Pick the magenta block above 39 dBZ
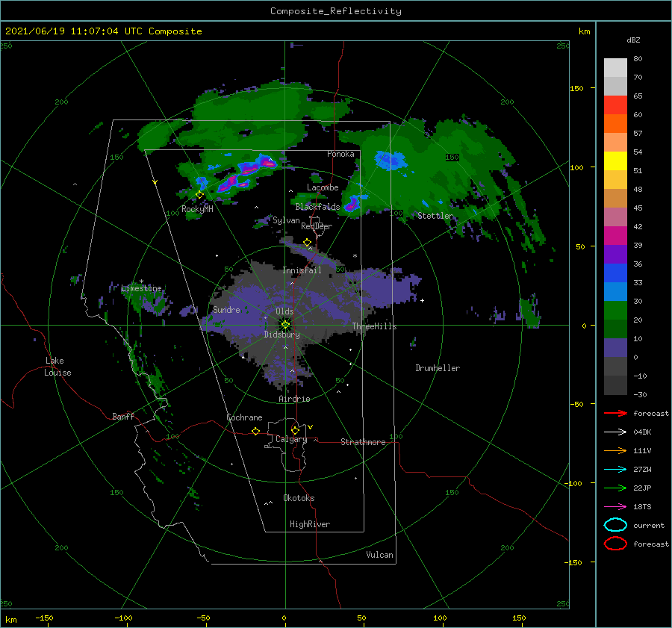Screen dimensions: 672x628 tap(615, 236)
